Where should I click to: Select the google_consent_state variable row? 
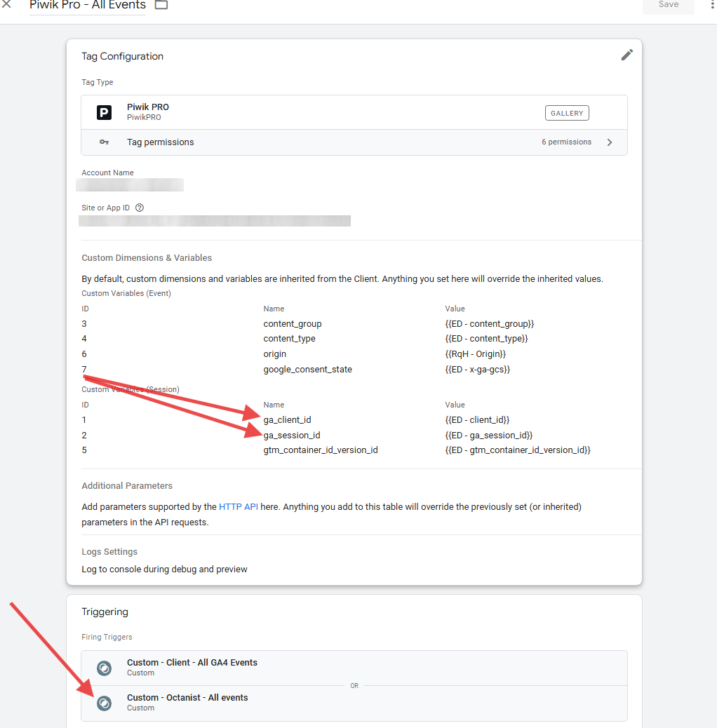click(x=307, y=369)
